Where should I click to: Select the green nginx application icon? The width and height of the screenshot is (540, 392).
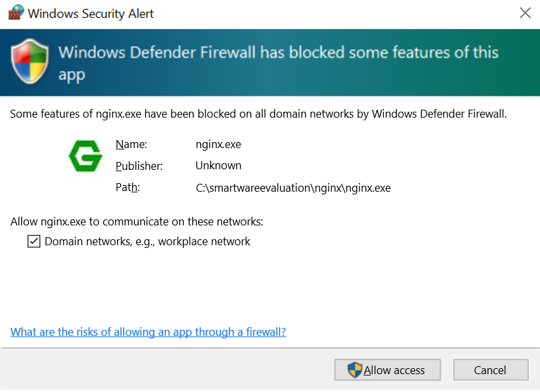click(85, 157)
